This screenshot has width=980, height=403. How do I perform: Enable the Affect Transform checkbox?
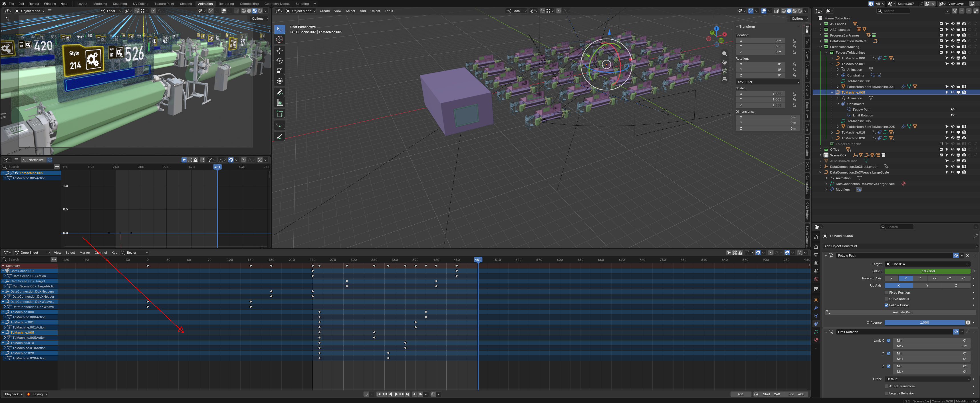coord(886,386)
